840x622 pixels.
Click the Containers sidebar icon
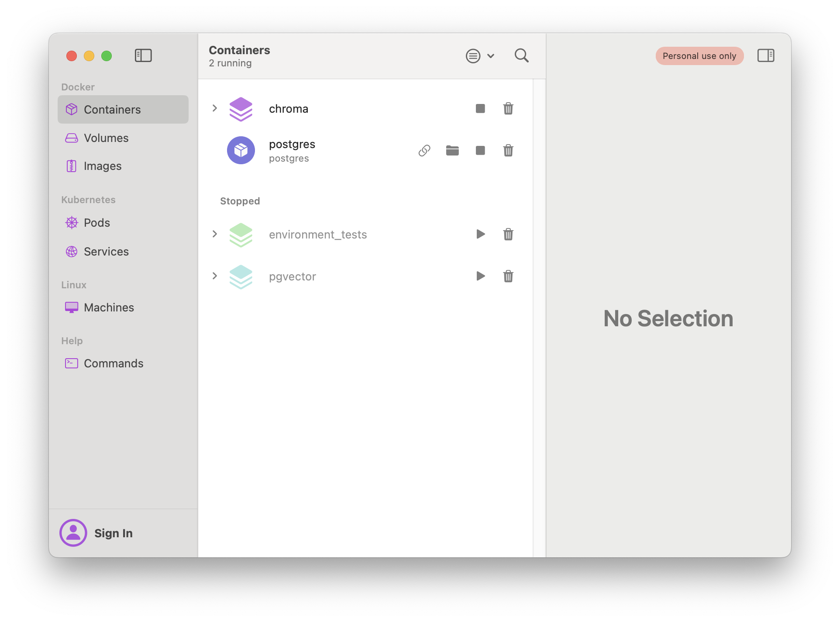(x=72, y=109)
